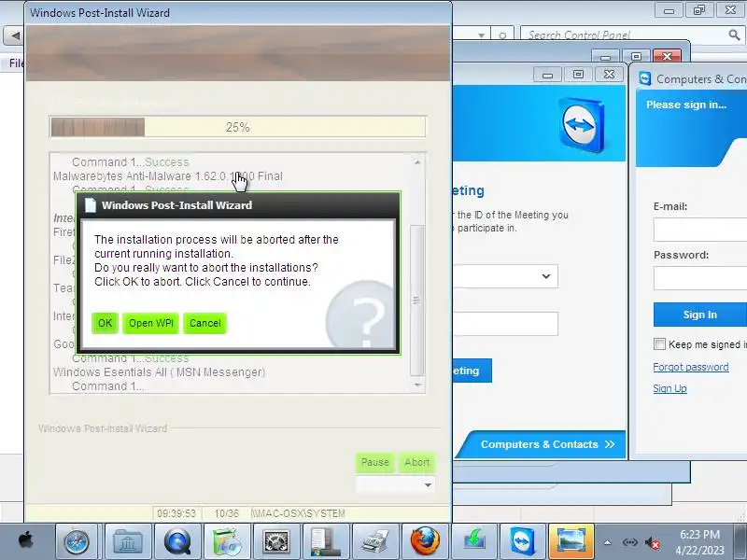Toggle Keep me signed in checkbox
The image size is (747, 560).
(660, 344)
